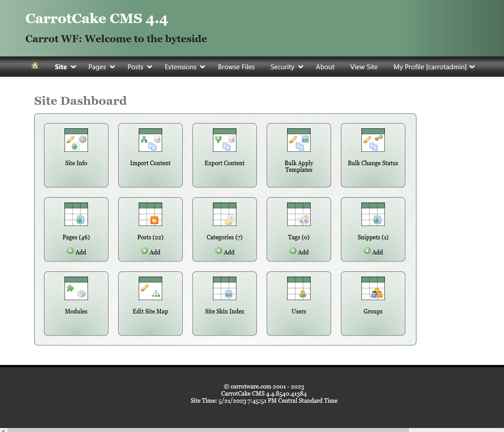Click Add link under Posts (22)
The image size is (504, 432).
[155, 252]
